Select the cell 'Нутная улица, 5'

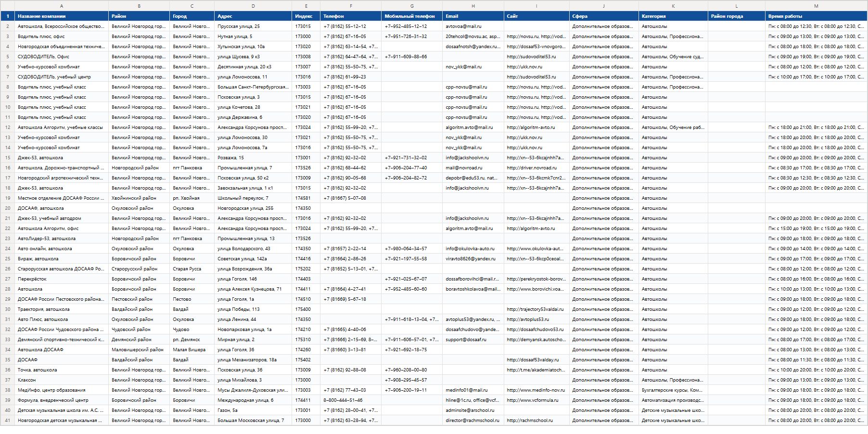tap(253, 37)
